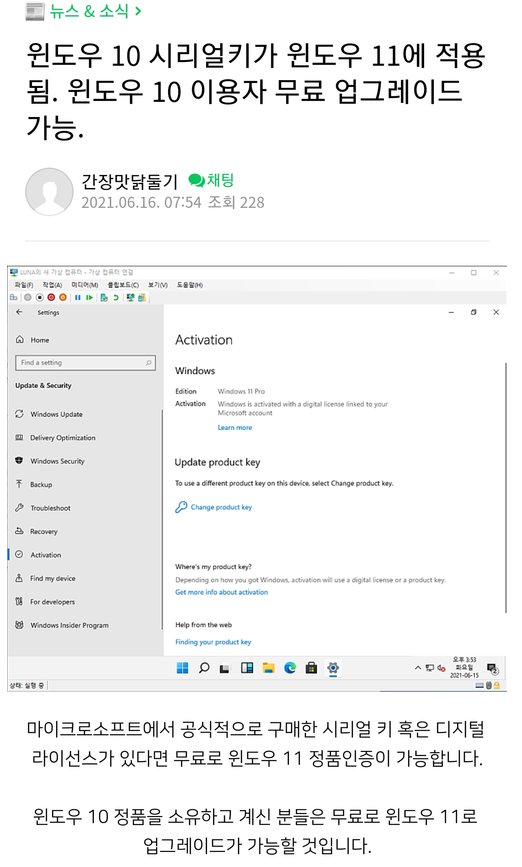This screenshot has width=522, height=867.
Task: Open the 보기(V) menu
Action: coord(158,285)
